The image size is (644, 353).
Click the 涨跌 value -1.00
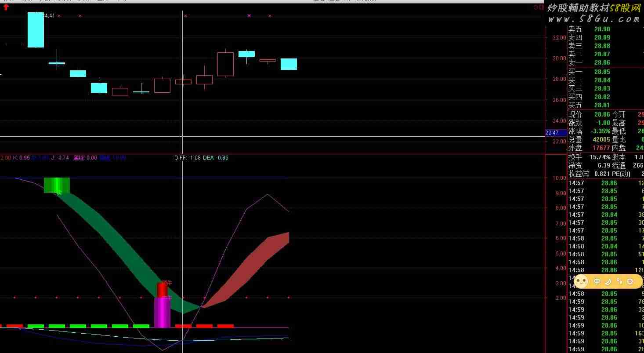603,123
